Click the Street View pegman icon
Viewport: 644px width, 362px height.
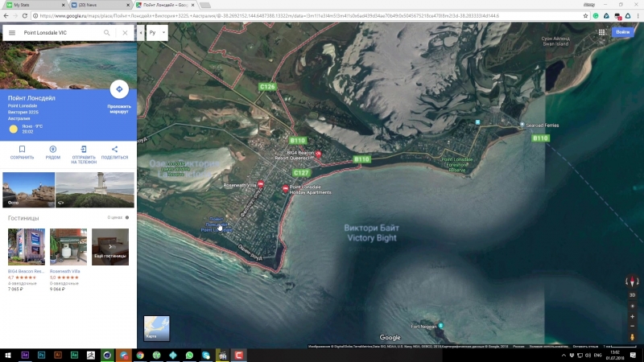(632, 337)
